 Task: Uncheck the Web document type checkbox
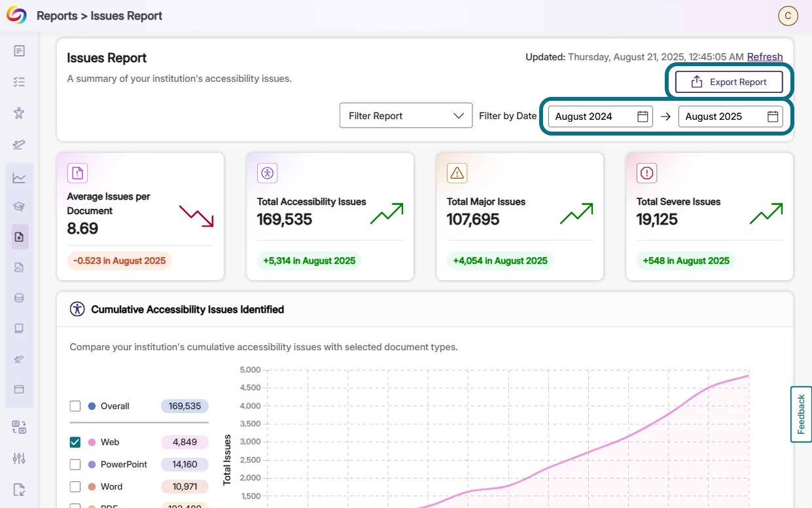pos(75,443)
